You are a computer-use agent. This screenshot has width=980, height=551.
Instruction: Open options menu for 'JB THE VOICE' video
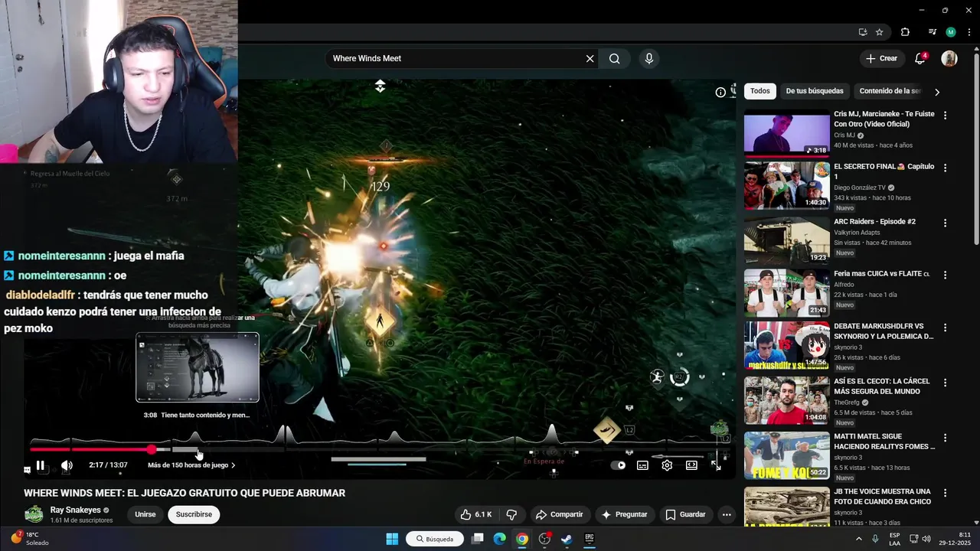(x=945, y=493)
